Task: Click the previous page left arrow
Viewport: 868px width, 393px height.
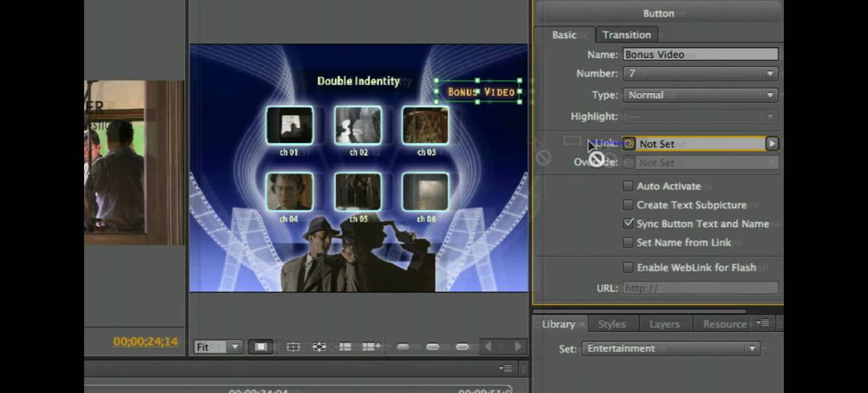Action: coord(488,347)
